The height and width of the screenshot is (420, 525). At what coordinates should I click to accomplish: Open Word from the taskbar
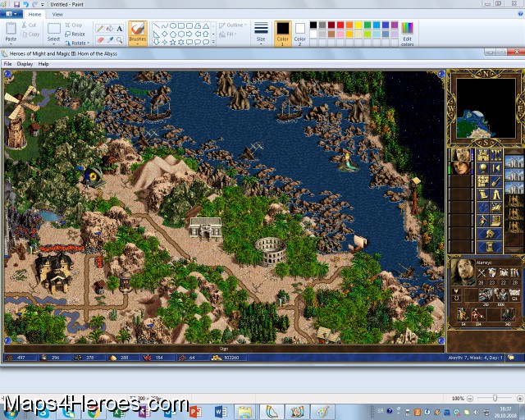pos(221,411)
